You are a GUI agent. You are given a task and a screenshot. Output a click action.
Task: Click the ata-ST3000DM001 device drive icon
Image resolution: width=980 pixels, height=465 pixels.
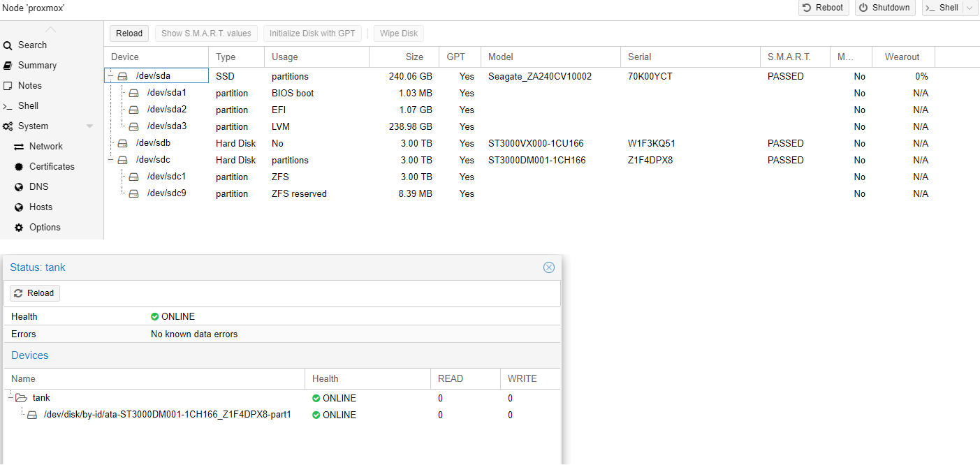point(31,415)
